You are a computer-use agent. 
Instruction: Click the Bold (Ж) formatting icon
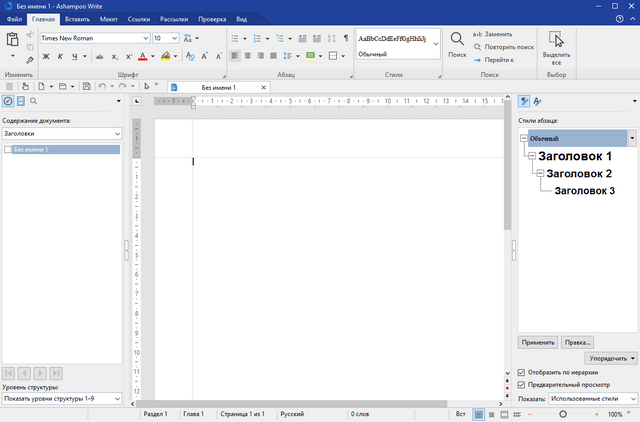click(45, 56)
